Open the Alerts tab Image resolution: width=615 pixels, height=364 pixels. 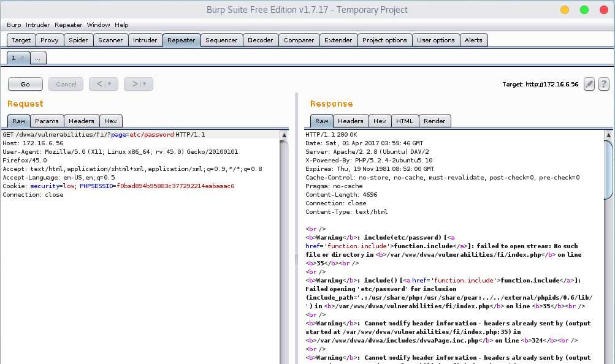pos(473,40)
